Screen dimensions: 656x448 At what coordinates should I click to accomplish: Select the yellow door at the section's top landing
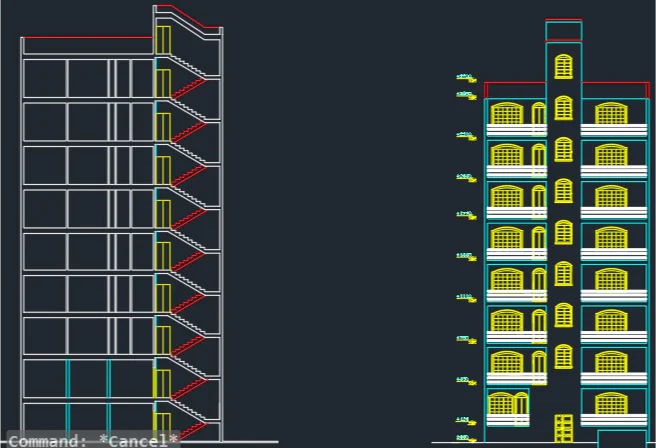tap(163, 40)
